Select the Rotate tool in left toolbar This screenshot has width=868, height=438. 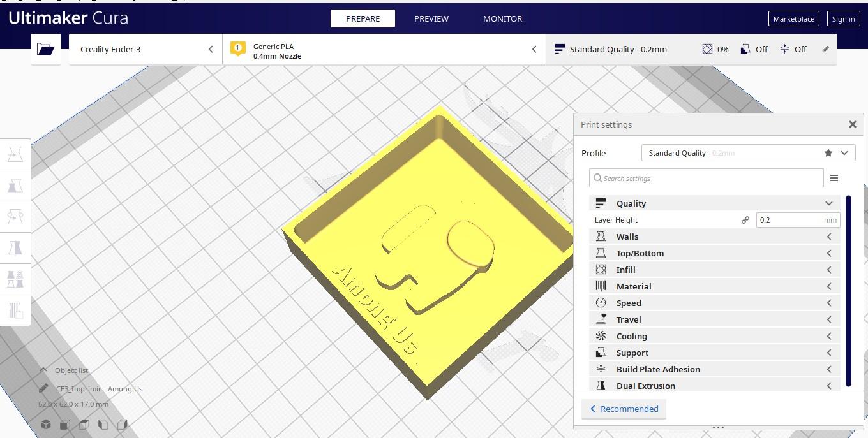[15, 217]
